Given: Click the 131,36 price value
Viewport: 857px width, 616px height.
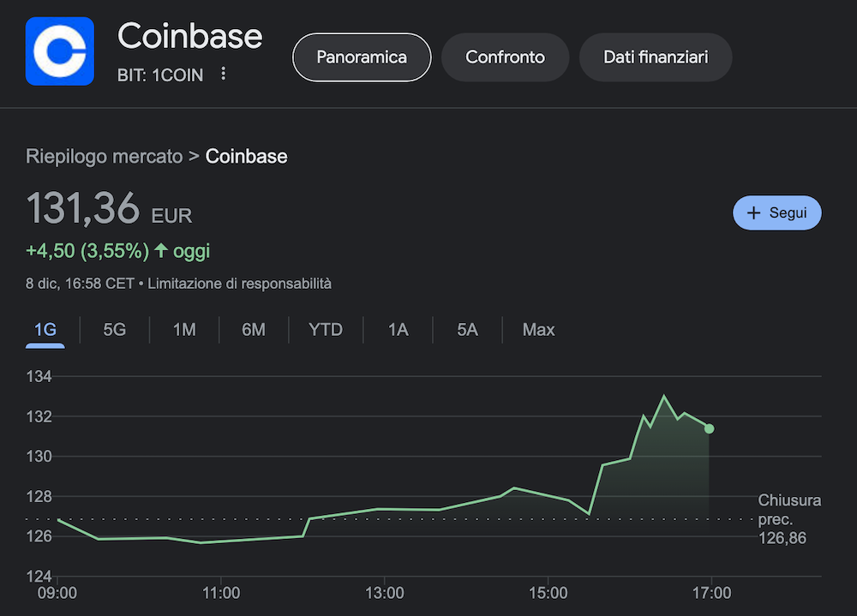Looking at the screenshot, I should [83, 207].
